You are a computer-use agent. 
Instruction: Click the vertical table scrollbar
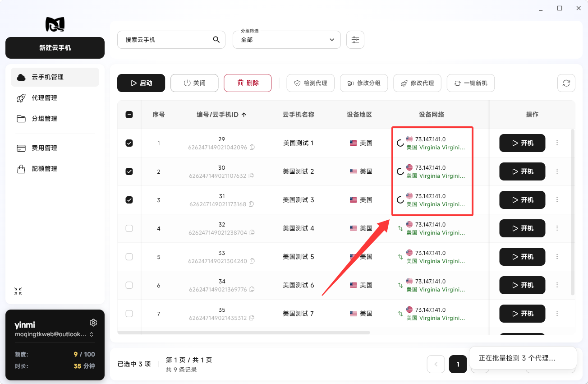coord(573,212)
